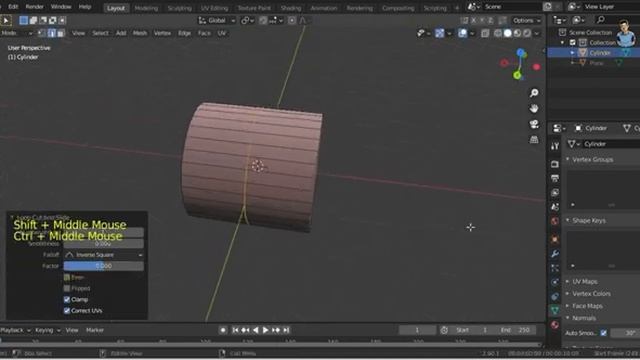Open the Vertex menu in viewport header

tap(162, 33)
